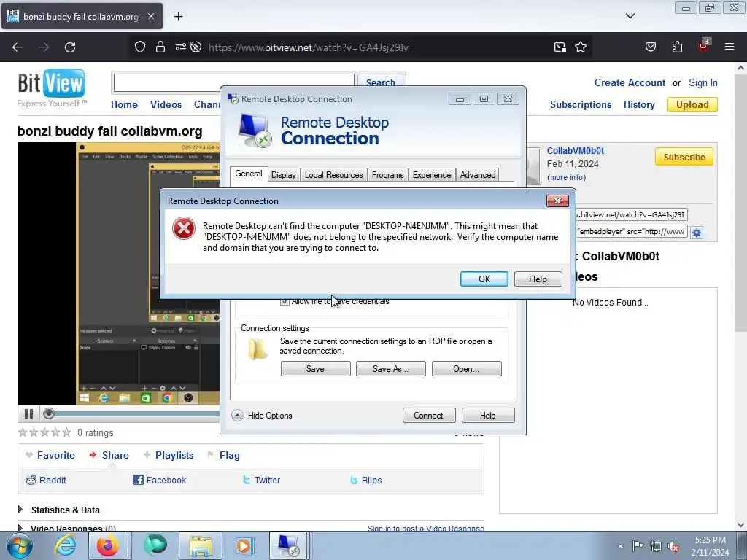Click the BitView search input field
This screenshot has width=747, height=560.
click(x=234, y=83)
